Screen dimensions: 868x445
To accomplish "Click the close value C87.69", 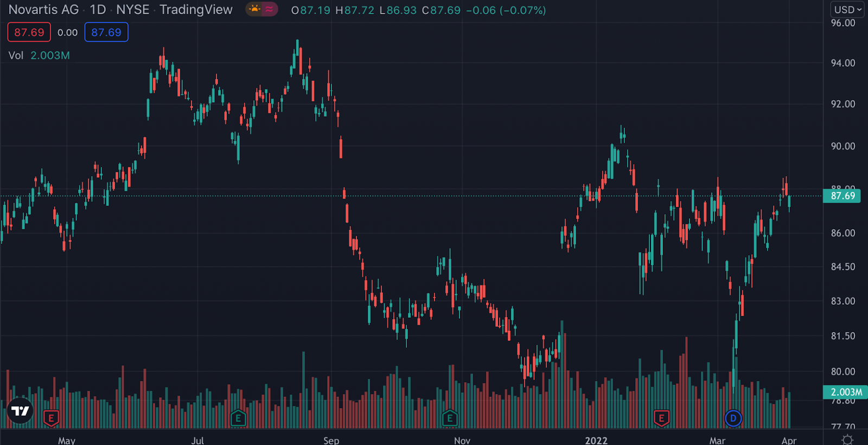I will pyautogui.click(x=442, y=10).
